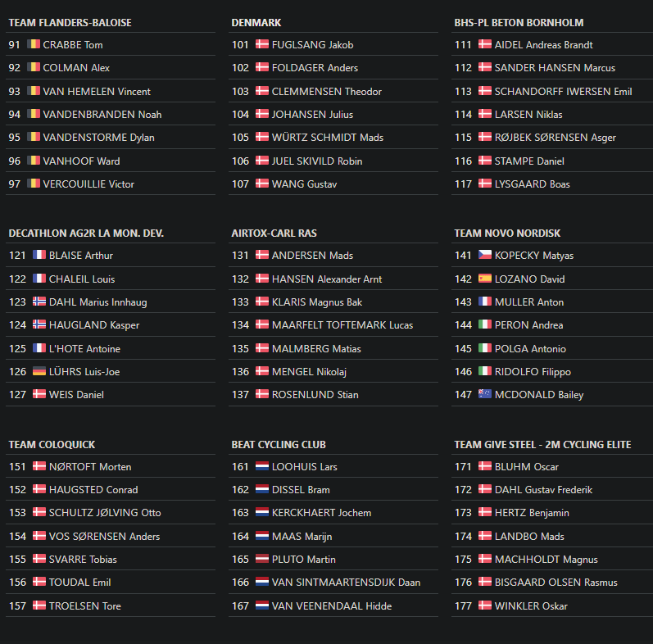Open the Decathlon AG2R La Mon. Dev. heading

(86, 234)
